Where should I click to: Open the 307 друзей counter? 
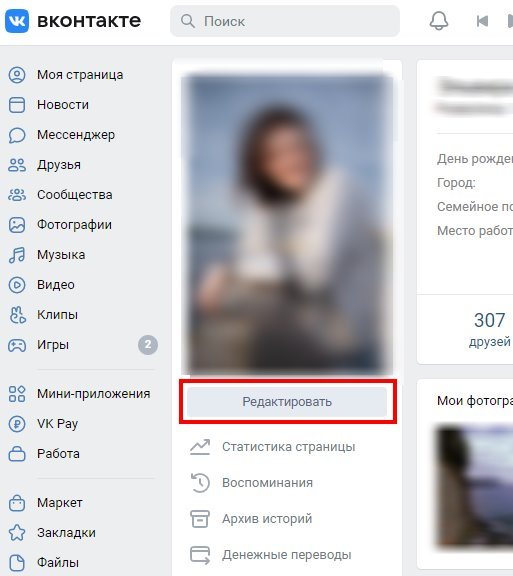(489, 330)
